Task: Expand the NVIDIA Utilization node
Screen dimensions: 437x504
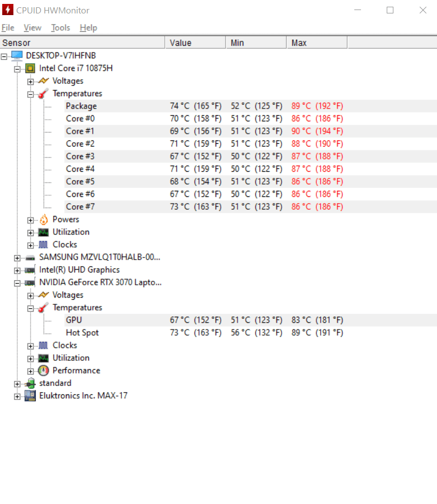Action: [31, 359]
